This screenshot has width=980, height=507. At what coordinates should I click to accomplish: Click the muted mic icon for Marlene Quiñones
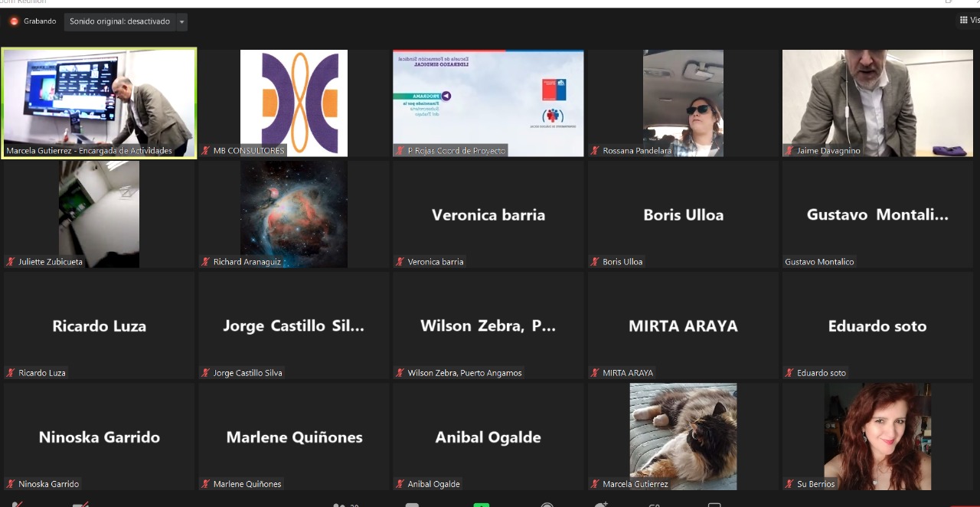pos(206,484)
